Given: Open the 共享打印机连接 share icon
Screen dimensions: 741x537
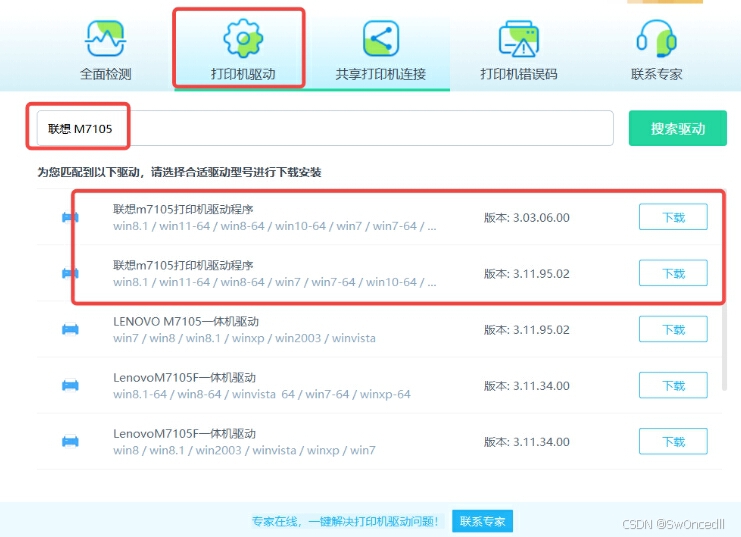Looking at the screenshot, I should (381, 39).
